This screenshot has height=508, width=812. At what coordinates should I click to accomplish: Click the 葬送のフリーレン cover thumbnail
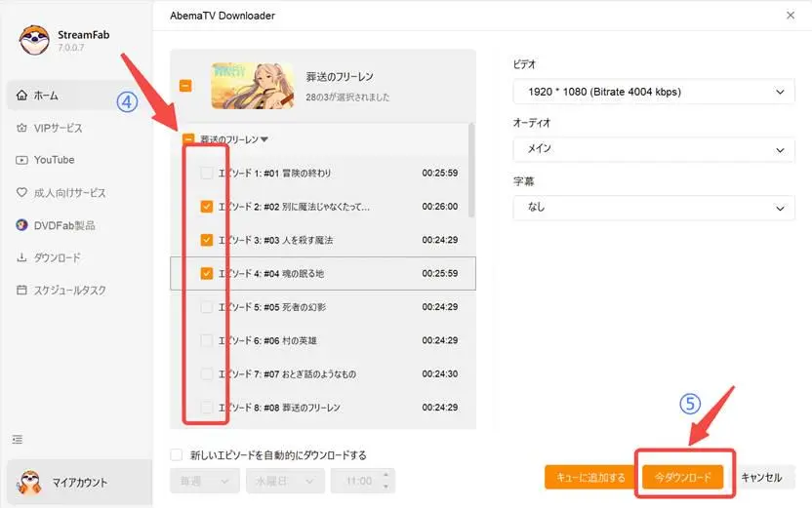coord(253,86)
